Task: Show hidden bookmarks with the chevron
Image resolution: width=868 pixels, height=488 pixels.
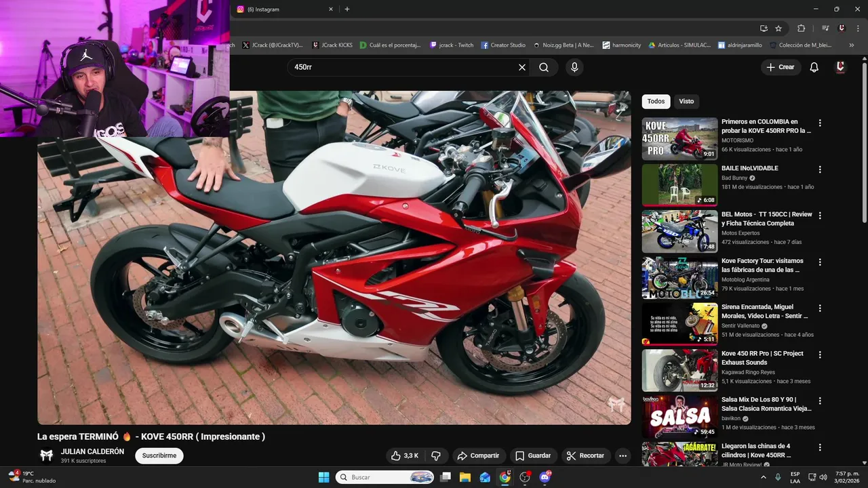Action: pyautogui.click(x=852, y=45)
